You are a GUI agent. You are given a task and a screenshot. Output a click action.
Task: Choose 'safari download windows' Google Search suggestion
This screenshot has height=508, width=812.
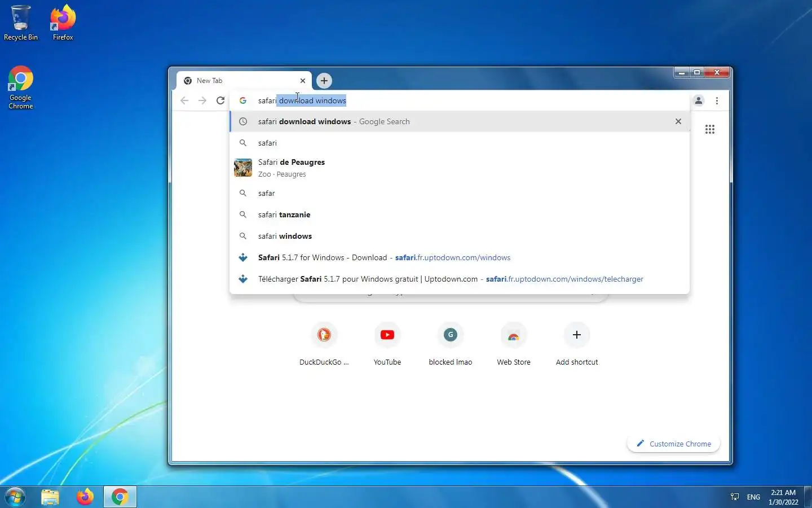[x=460, y=121]
